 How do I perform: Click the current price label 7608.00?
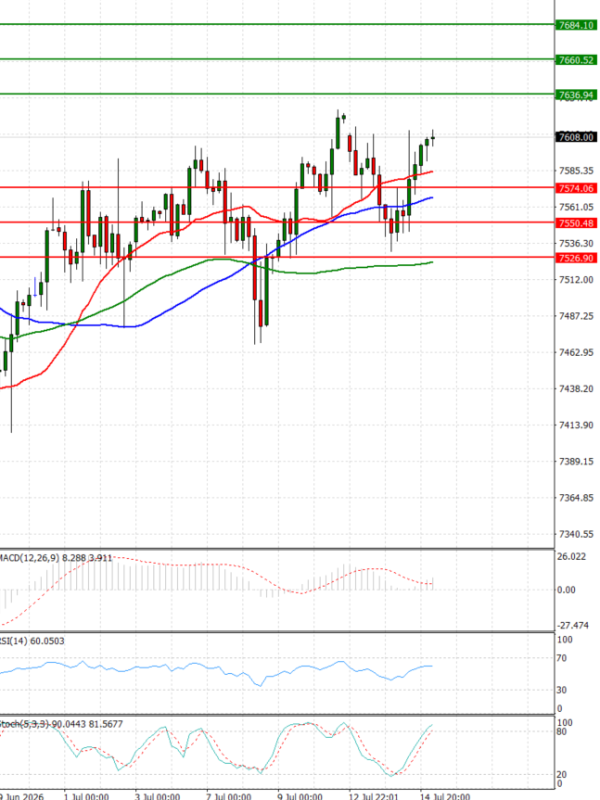[576, 137]
